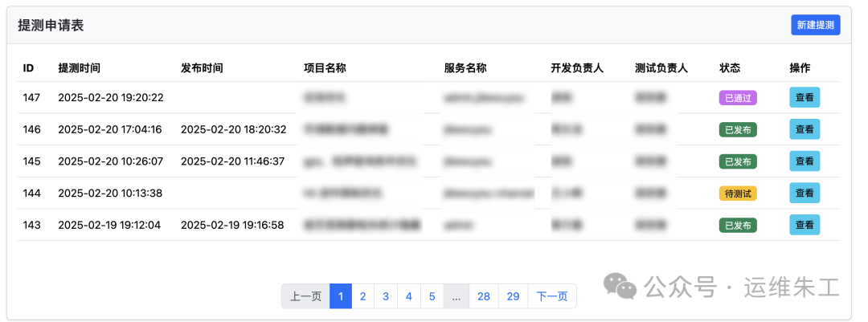The height and width of the screenshot is (322, 868).
Task: Open 查看 for request ID 147
Action: (804, 97)
